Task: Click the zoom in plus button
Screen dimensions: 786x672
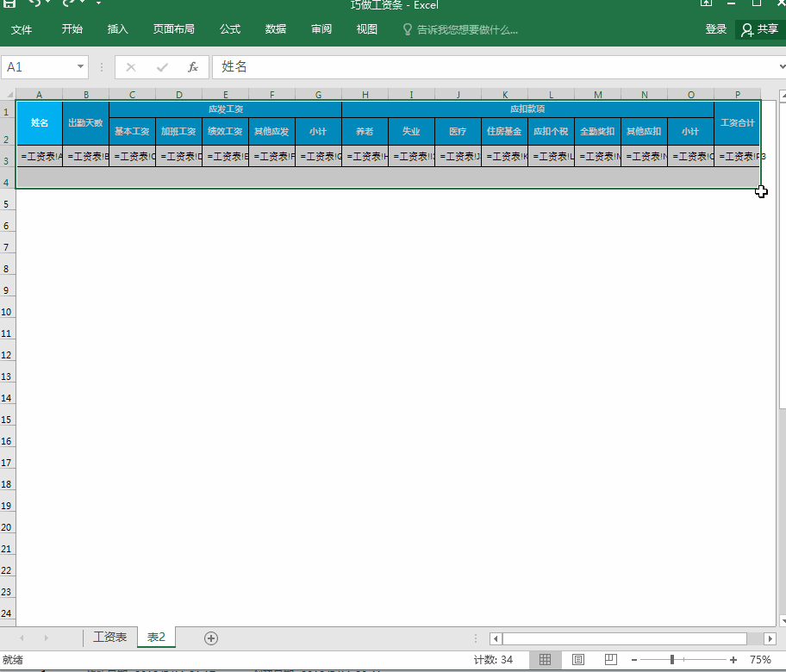Action: point(733,660)
